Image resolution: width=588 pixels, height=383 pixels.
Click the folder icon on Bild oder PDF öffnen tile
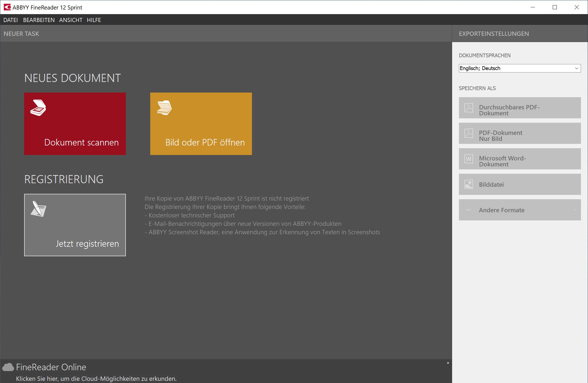tap(164, 108)
